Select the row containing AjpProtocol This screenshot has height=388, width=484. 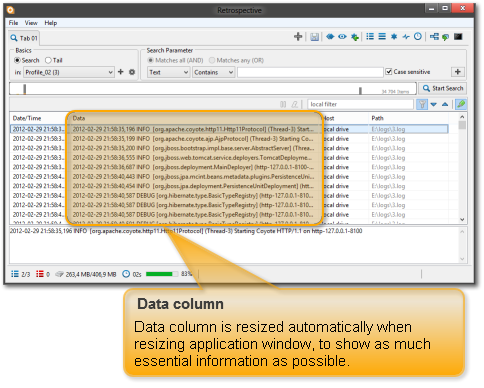tap(229, 139)
